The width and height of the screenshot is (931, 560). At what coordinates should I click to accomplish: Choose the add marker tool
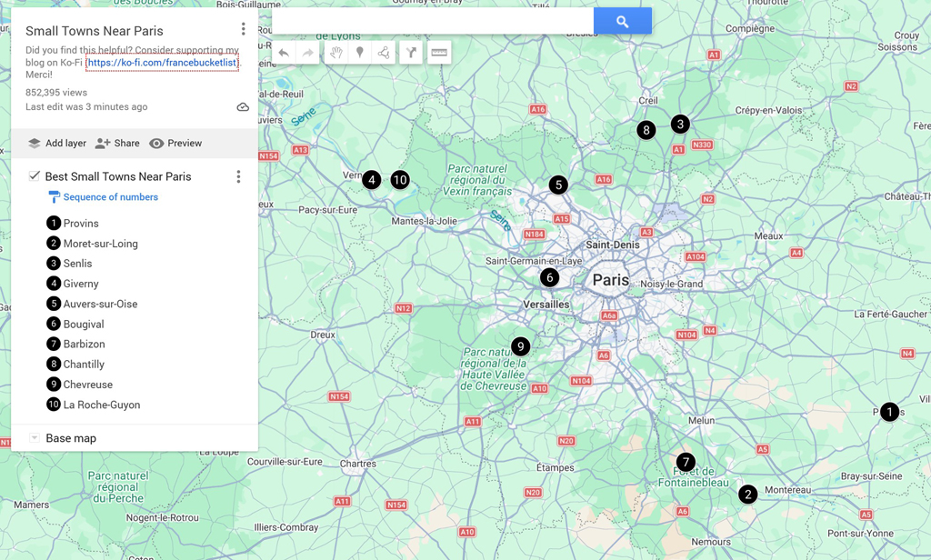[x=360, y=53]
